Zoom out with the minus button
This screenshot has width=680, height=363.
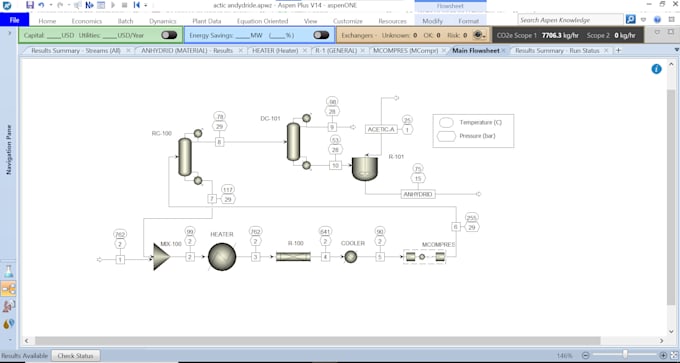click(x=585, y=356)
